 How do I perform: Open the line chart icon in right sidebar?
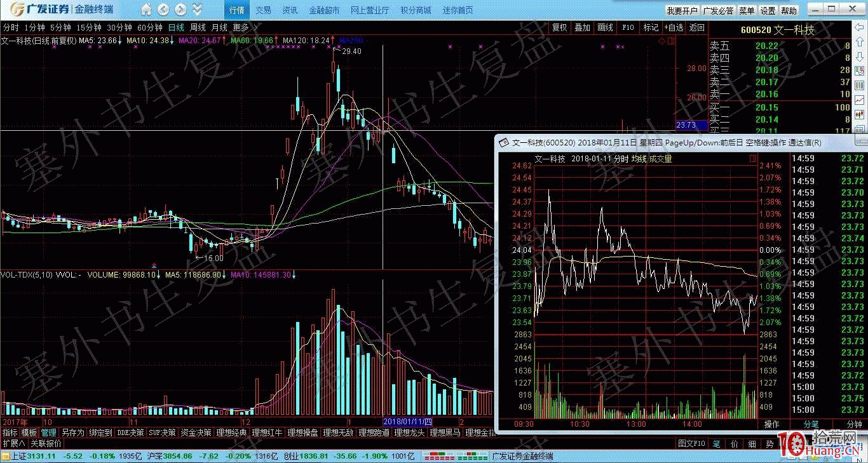click(x=860, y=100)
